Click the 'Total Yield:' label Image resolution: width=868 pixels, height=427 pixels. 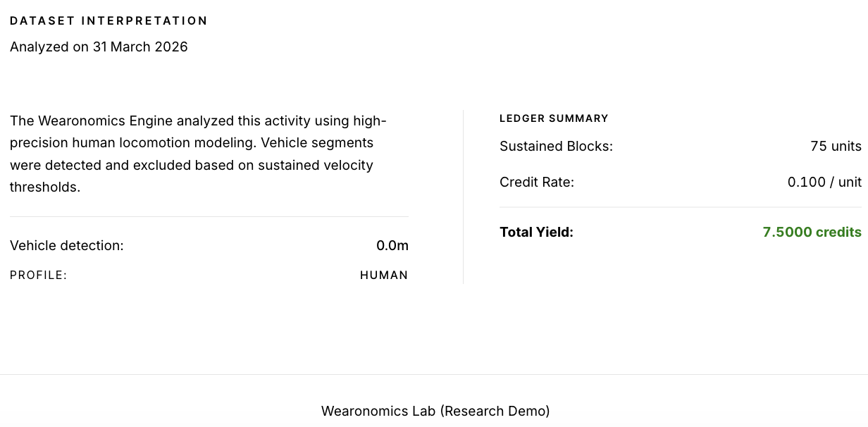coord(535,232)
